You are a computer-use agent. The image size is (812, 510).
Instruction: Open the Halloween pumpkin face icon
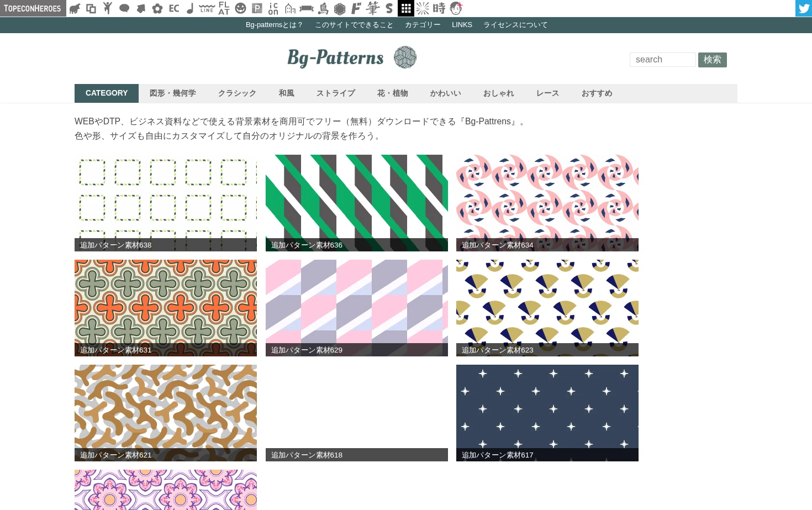pos(240,8)
